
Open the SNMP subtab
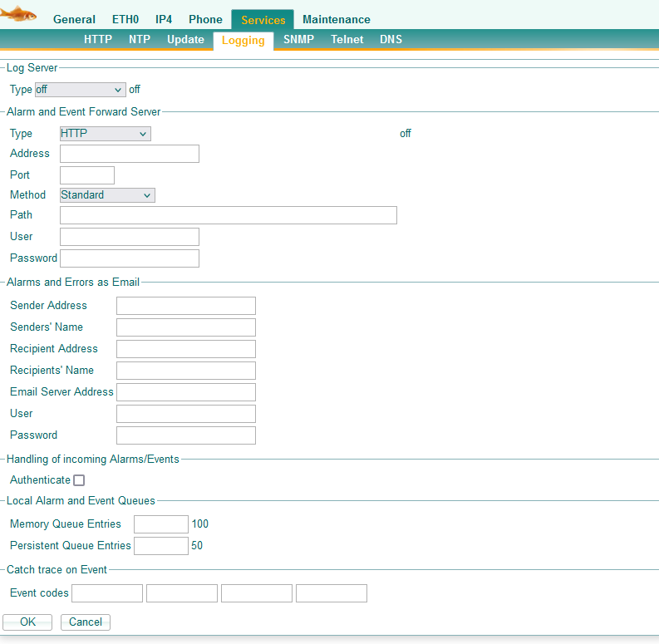(x=298, y=40)
